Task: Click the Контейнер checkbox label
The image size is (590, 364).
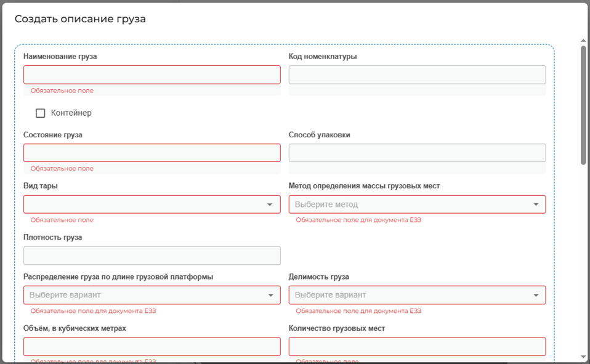Action: (71, 113)
